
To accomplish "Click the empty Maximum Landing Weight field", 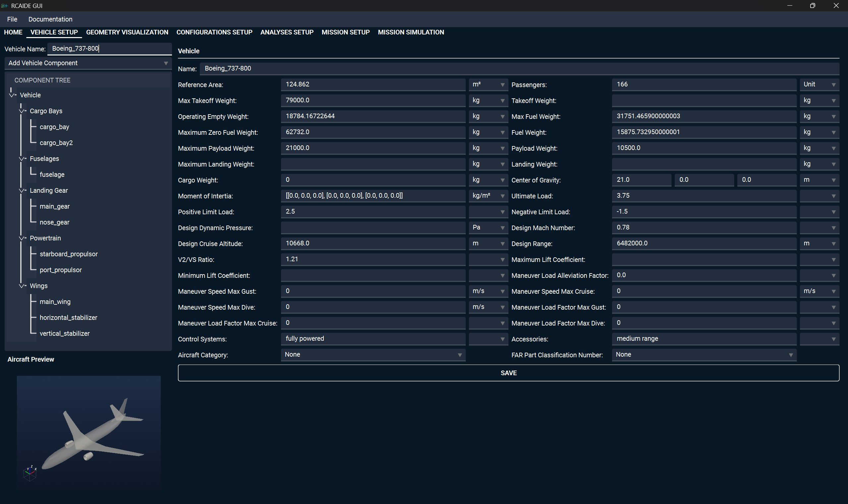I will [x=373, y=164].
